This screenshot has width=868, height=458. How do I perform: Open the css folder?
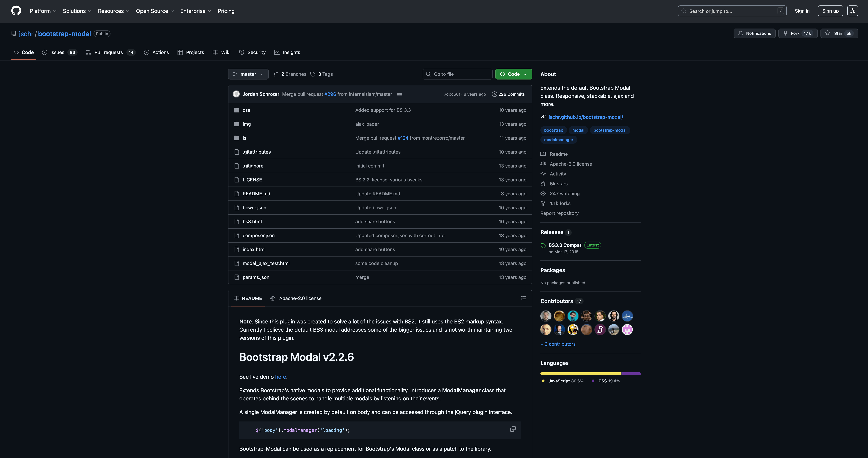pos(246,110)
